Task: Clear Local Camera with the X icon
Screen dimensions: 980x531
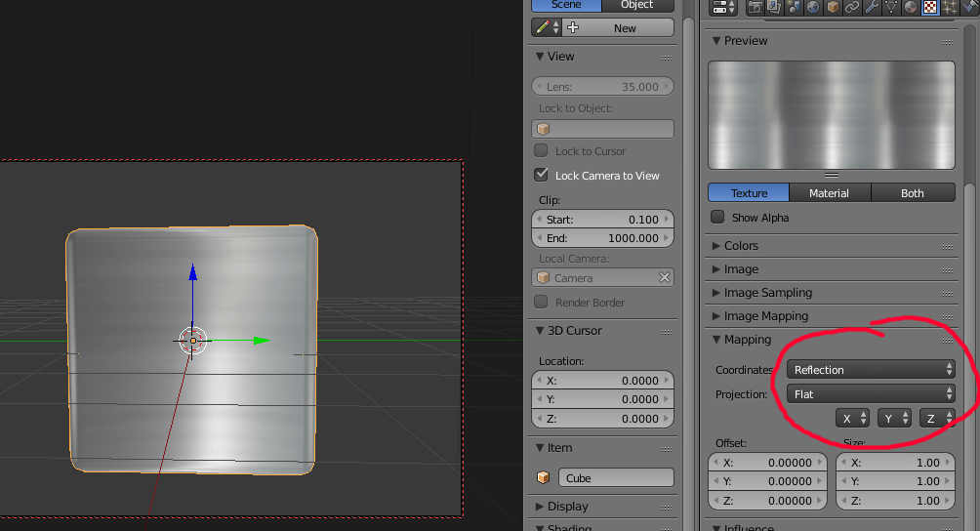Action: [665, 277]
